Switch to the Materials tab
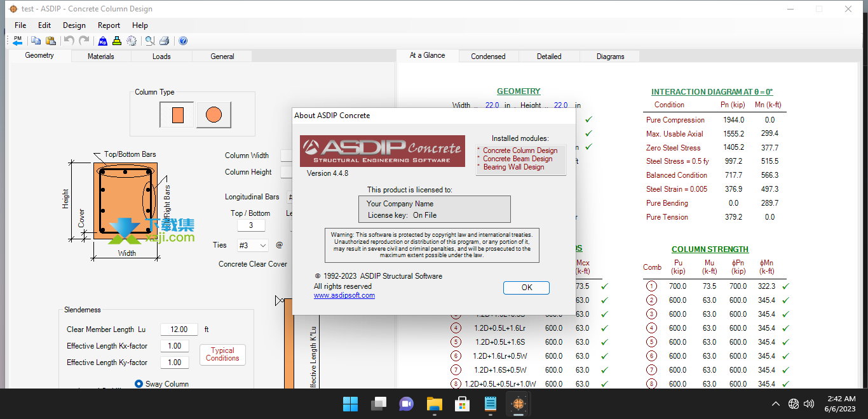Viewport: 868px width, 419px height. (101, 57)
